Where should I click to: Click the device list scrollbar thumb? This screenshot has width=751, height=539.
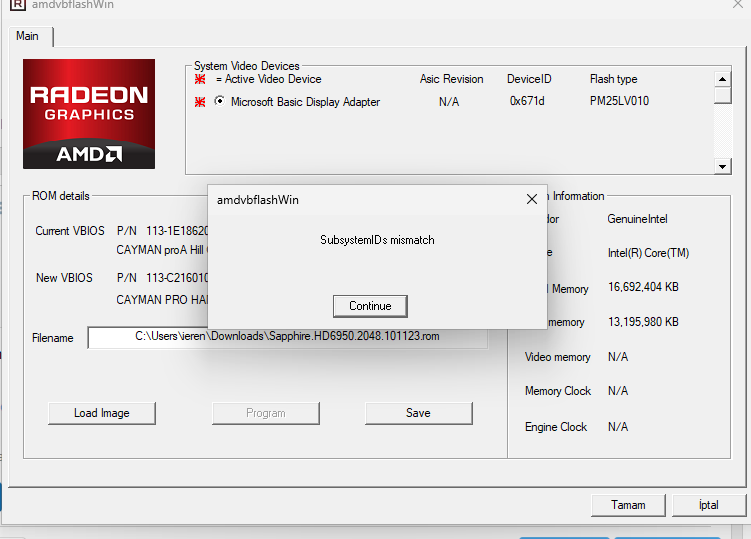point(722,95)
